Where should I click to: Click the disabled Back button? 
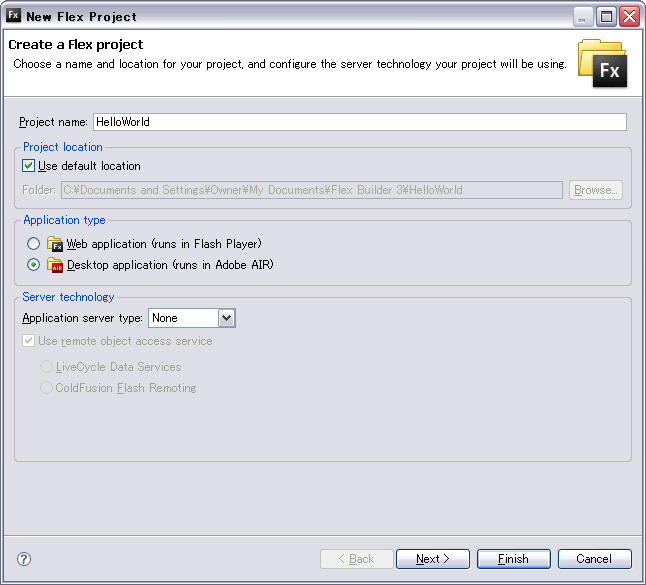(356, 559)
